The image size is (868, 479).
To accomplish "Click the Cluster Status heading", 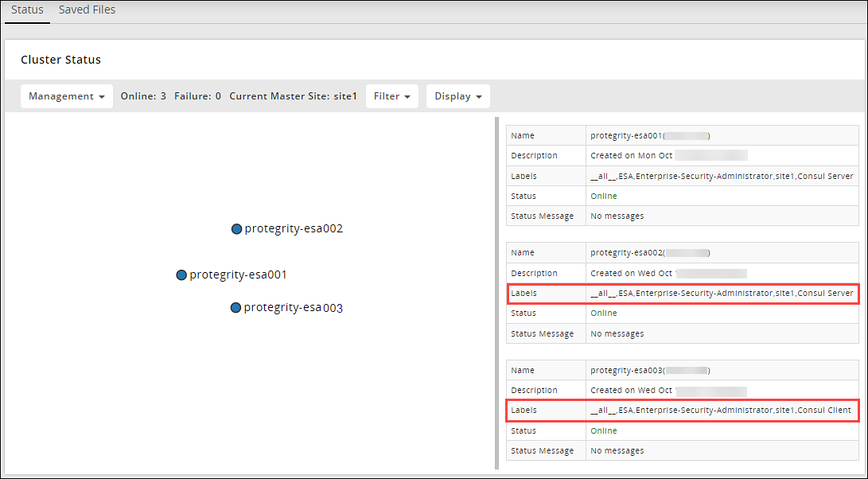I will point(60,59).
